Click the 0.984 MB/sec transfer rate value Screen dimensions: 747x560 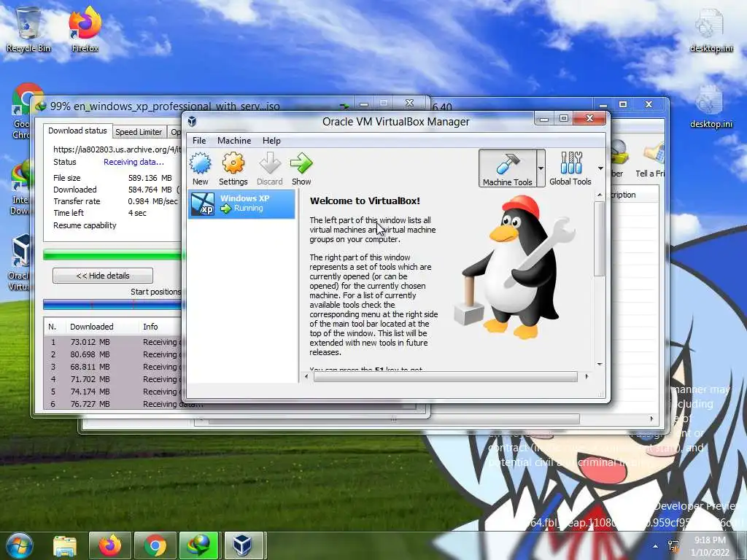click(x=152, y=201)
